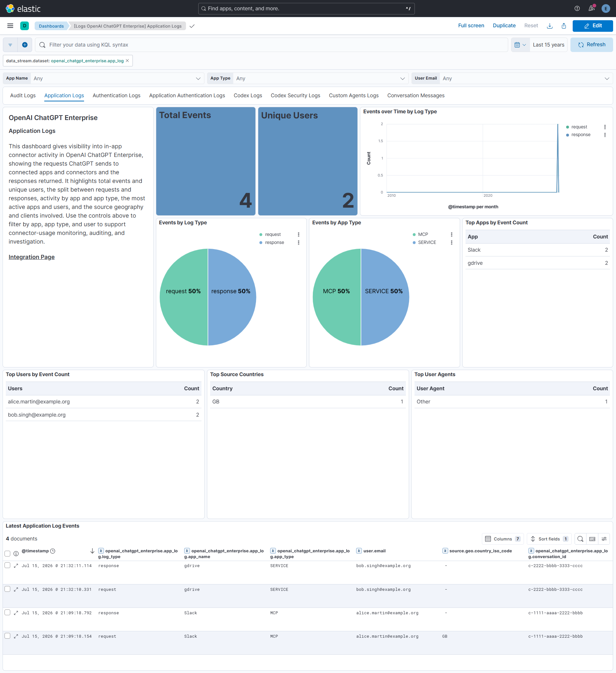Open the newsfeed notifications icon
The width and height of the screenshot is (616, 673).
click(591, 8)
